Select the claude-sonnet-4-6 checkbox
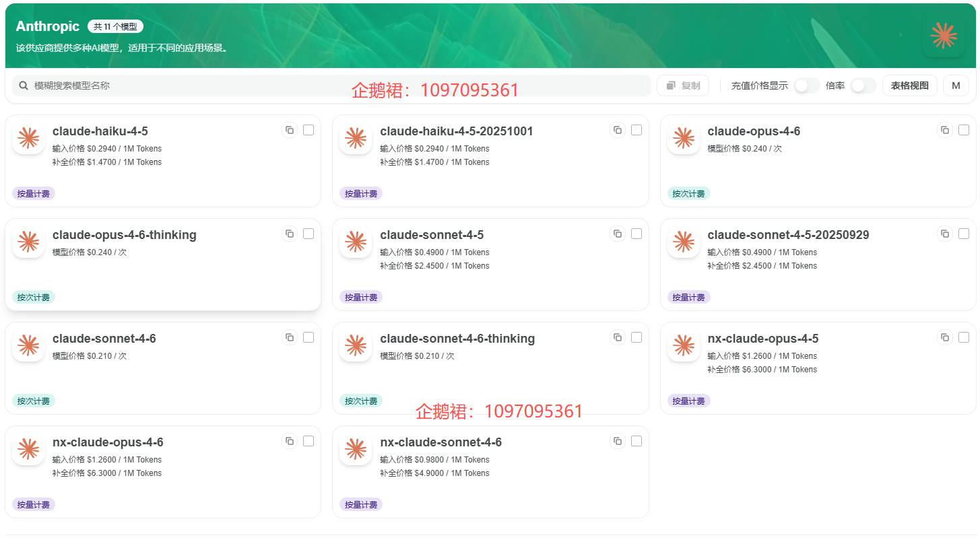The height and width of the screenshot is (546, 980). [308, 337]
